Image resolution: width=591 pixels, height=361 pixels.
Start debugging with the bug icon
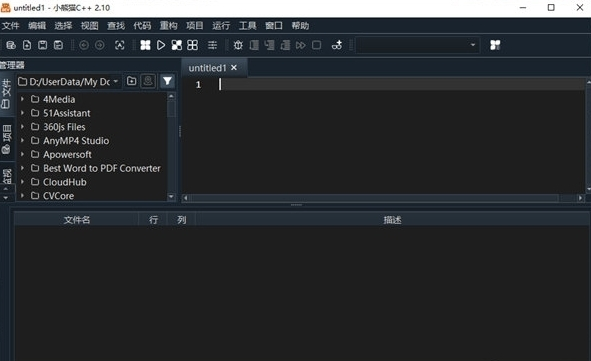click(x=238, y=45)
